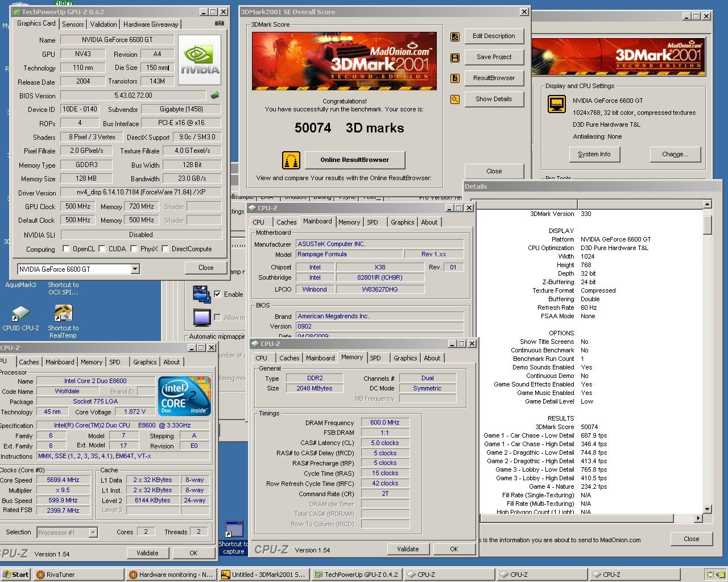Open the Sensors tab in GPU-Z
This screenshot has width=728, height=582.
73,24
